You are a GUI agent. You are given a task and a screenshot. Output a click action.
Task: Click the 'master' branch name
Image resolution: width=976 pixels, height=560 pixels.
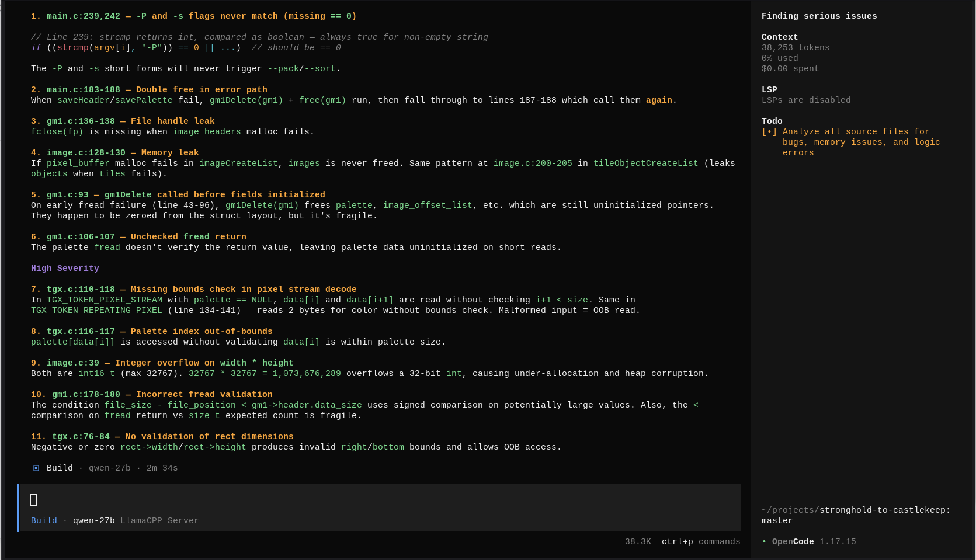[x=777, y=521]
